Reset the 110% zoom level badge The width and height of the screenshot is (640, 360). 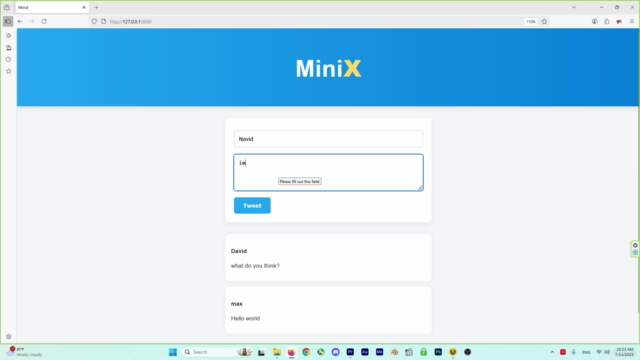(531, 21)
